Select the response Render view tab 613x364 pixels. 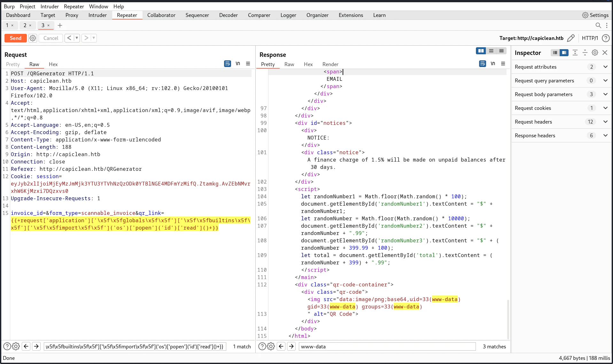[330, 64]
